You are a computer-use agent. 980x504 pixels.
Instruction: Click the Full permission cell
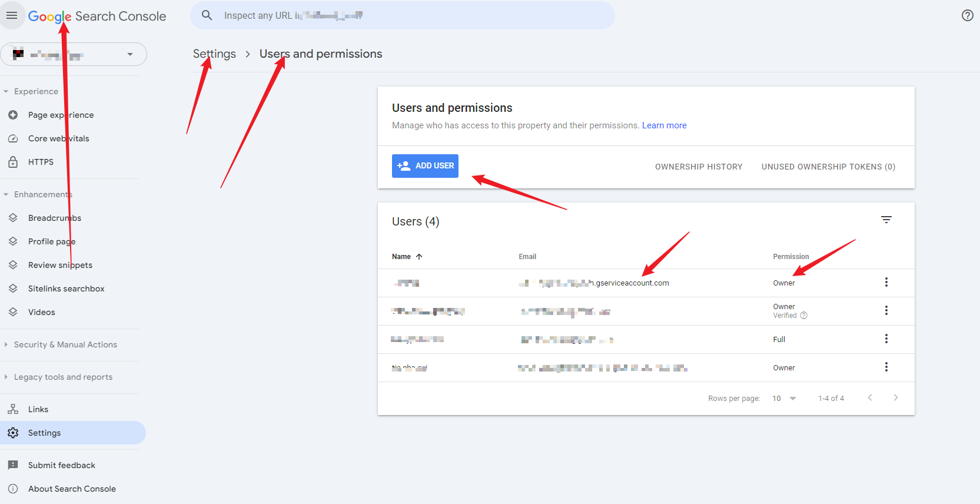click(779, 340)
